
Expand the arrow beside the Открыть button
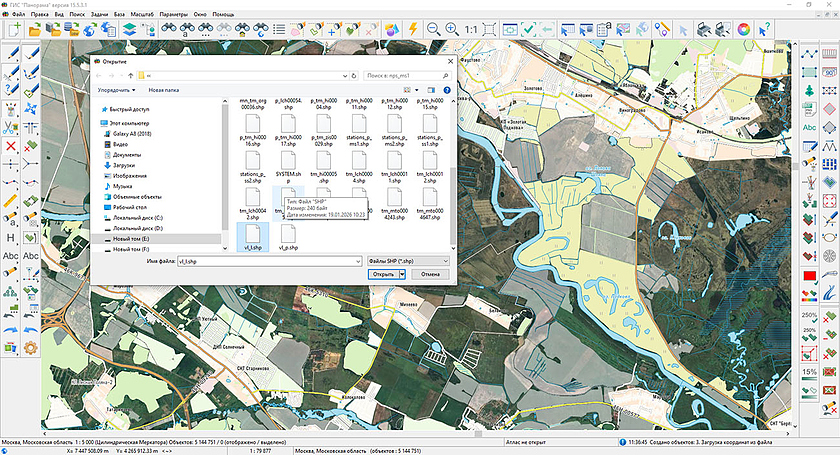pos(401,273)
